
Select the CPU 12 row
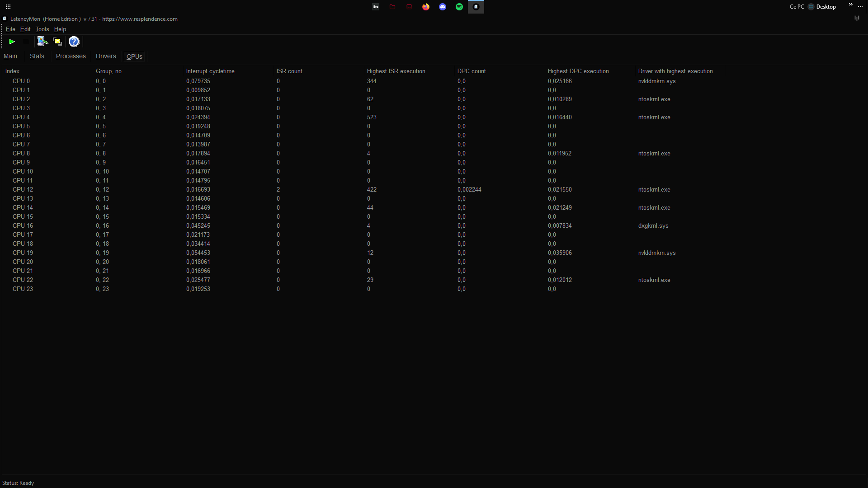(x=23, y=189)
